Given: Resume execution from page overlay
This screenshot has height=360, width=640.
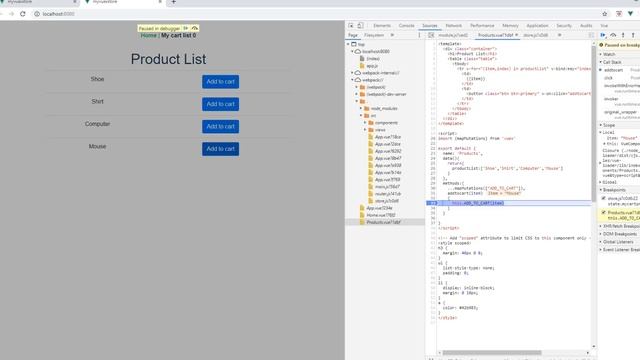Looking at the screenshot, I should 186,28.
